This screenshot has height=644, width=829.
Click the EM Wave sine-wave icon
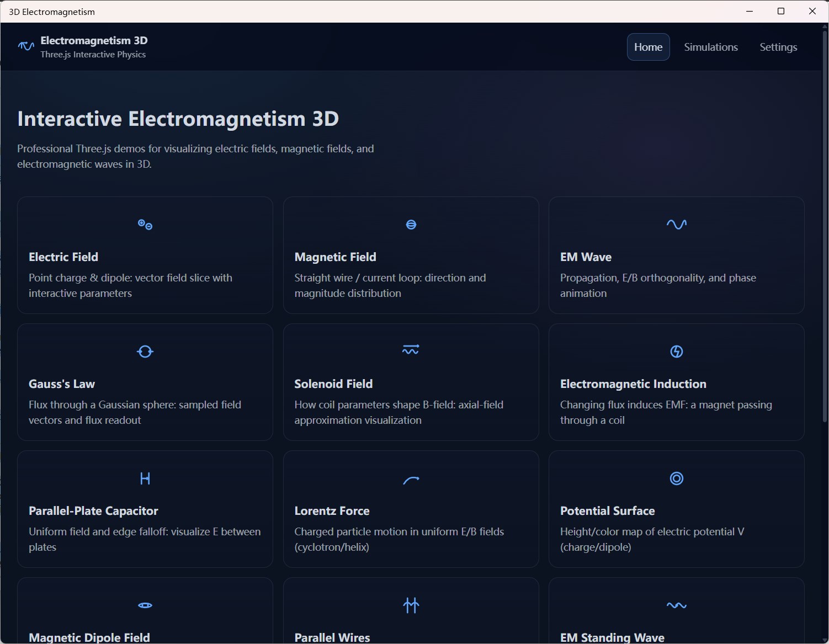[676, 225]
